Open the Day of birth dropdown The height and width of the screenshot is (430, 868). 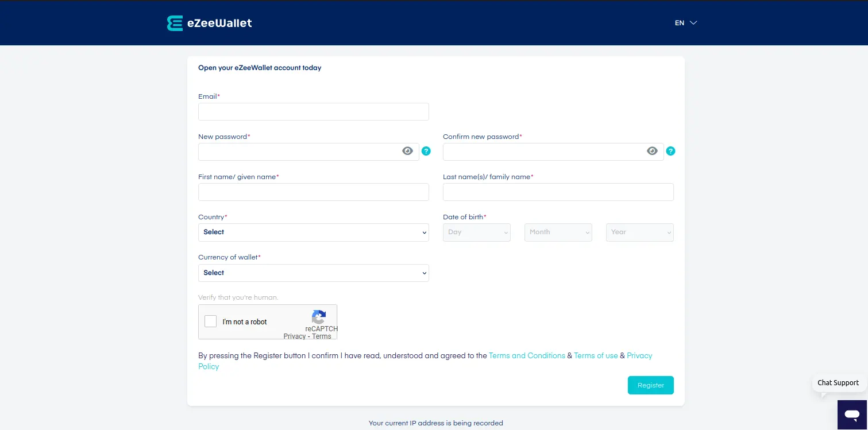point(477,233)
